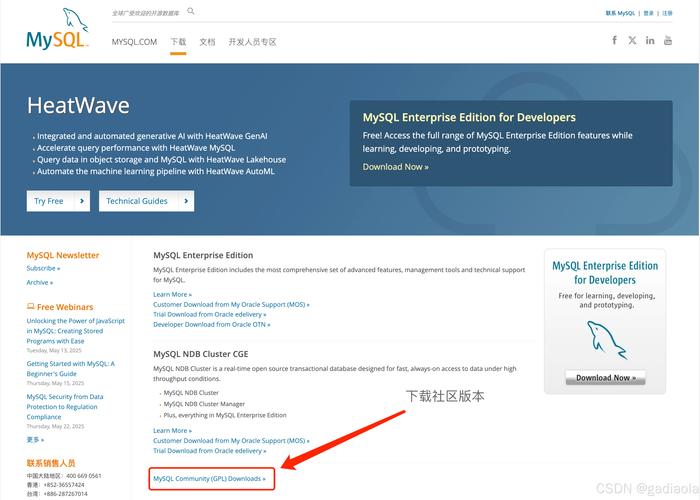The width and height of the screenshot is (700, 500).
Task: Open the LinkedIn social icon
Action: click(x=650, y=41)
